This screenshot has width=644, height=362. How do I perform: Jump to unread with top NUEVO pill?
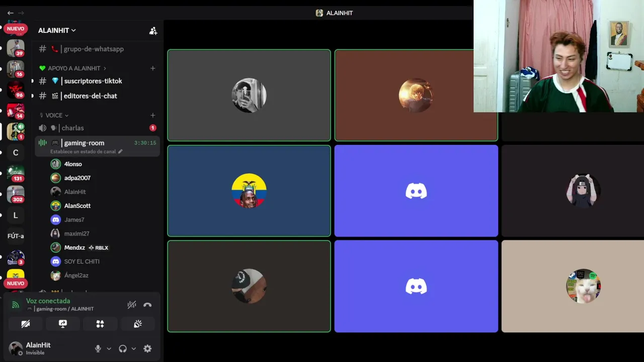click(16, 29)
